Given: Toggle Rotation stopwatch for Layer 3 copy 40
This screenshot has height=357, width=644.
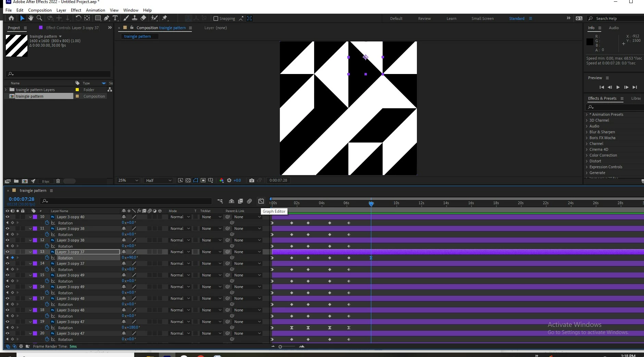Looking at the screenshot, I should pyautogui.click(x=47, y=223).
